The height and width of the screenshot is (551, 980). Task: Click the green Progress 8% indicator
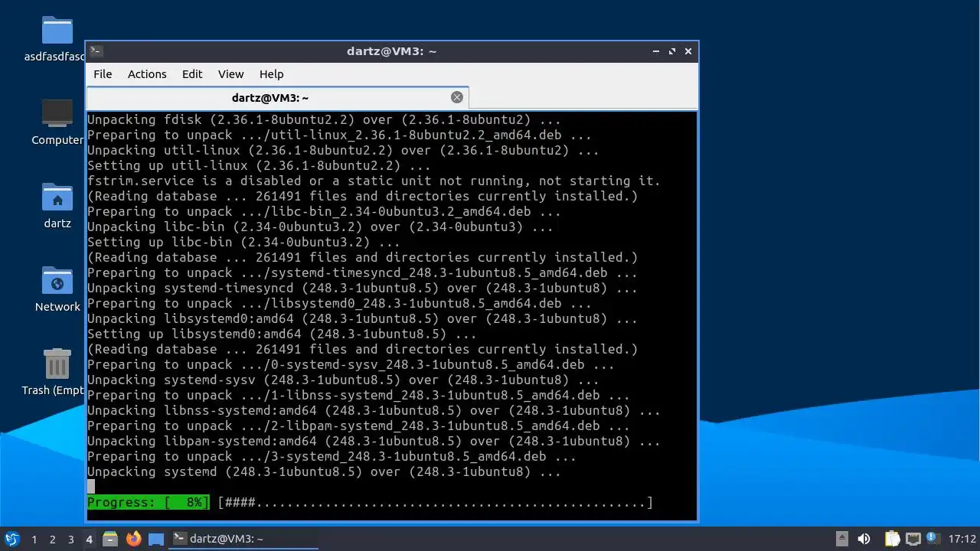pyautogui.click(x=148, y=503)
